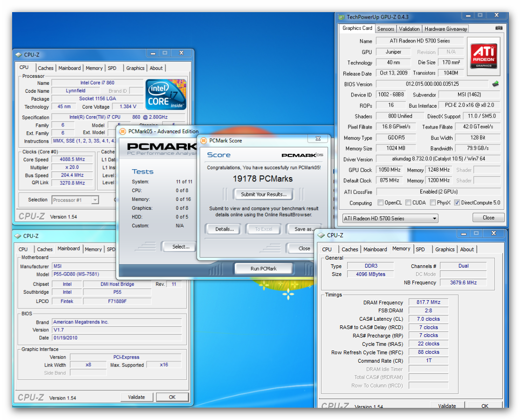
Task: Click the GPU-Z title bar icon
Action: (x=341, y=17)
